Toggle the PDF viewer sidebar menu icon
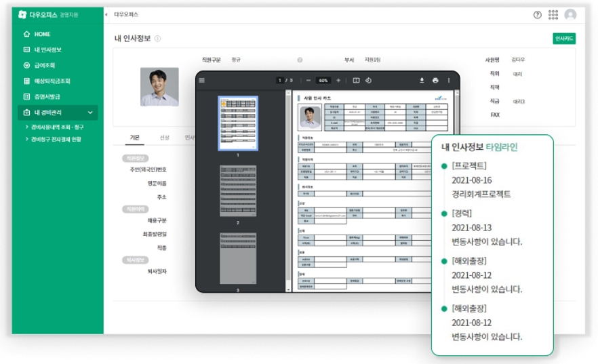The image size is (598, 364). [202, 81]
